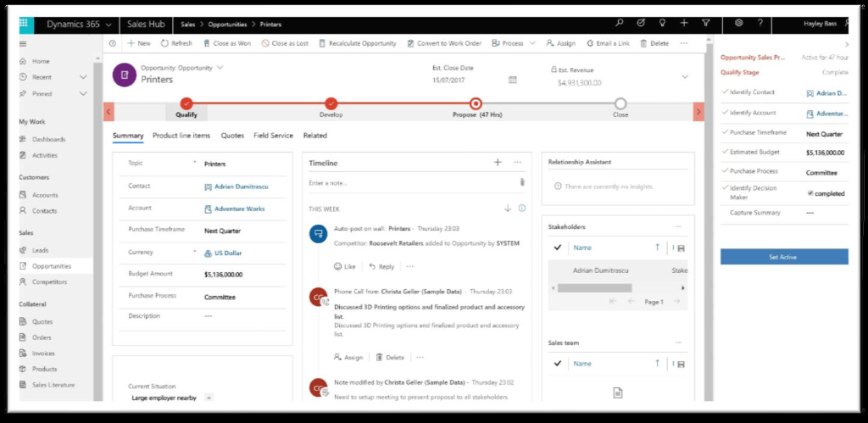868x423 pixels.
Task: Switch to the Quotes tab
Action: [x=232, y=135]
